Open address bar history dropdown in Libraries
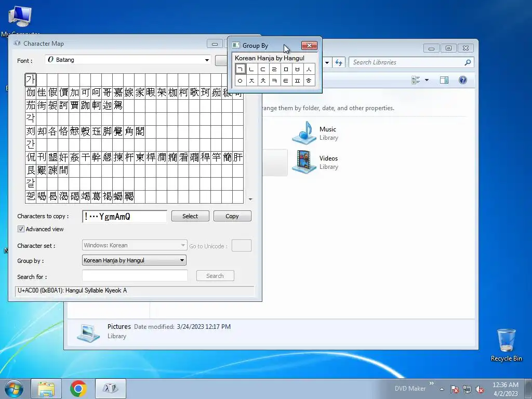This screenshot has width=532, height=399. (327, 62)
